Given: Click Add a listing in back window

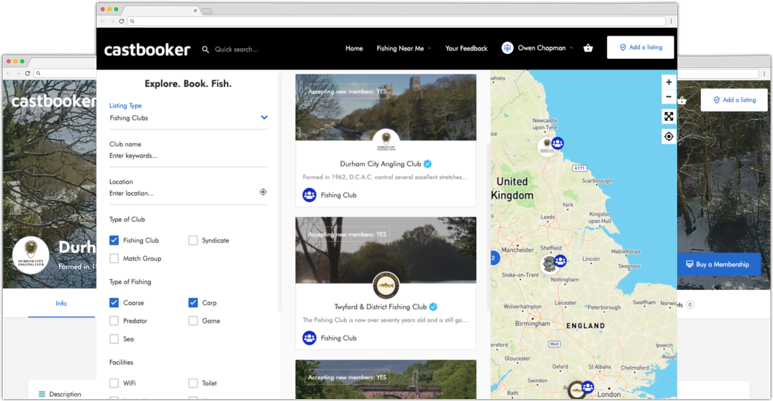Looking at the screenshot, I should coord(734,100).
